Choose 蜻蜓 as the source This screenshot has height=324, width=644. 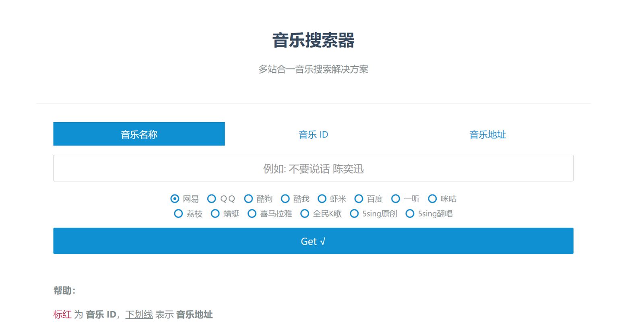[x=215, y=213]
